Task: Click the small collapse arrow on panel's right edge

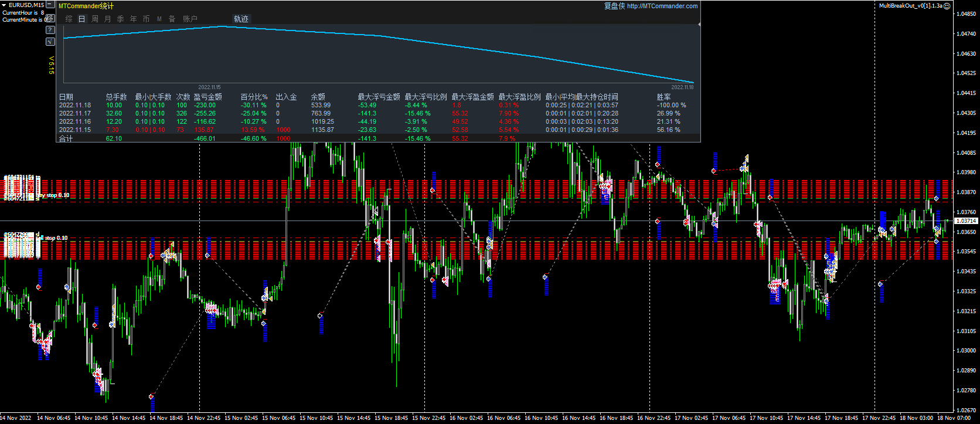Action: tap(699, 25)
